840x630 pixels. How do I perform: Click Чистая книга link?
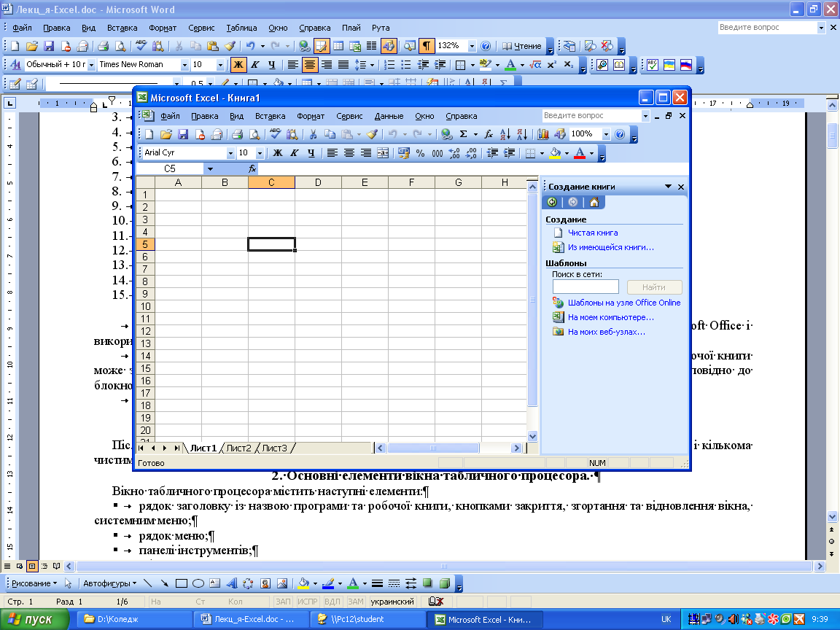(593, 233)
